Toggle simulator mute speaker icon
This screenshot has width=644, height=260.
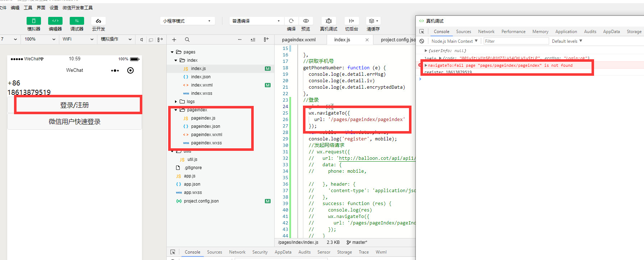coord(142,40)
